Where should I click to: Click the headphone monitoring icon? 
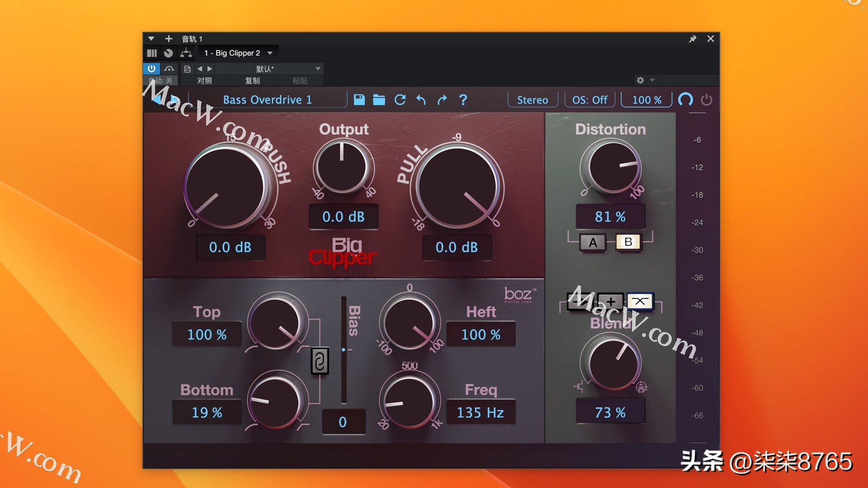click(685, 100)
